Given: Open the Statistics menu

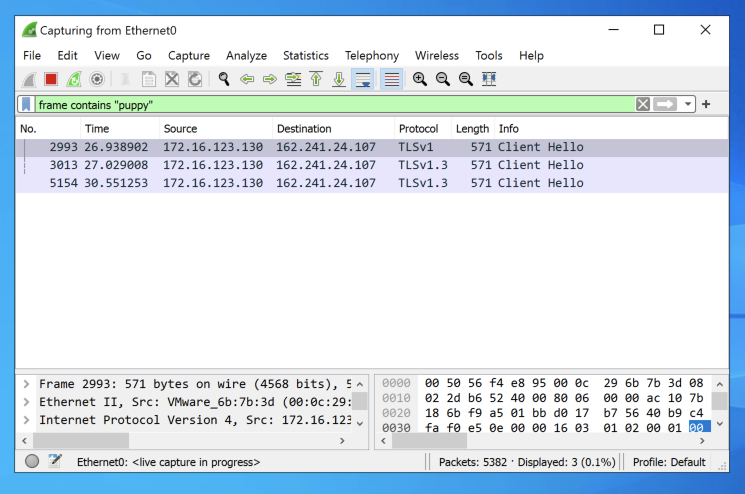Looking at the screenshot, I should point(305,56).
